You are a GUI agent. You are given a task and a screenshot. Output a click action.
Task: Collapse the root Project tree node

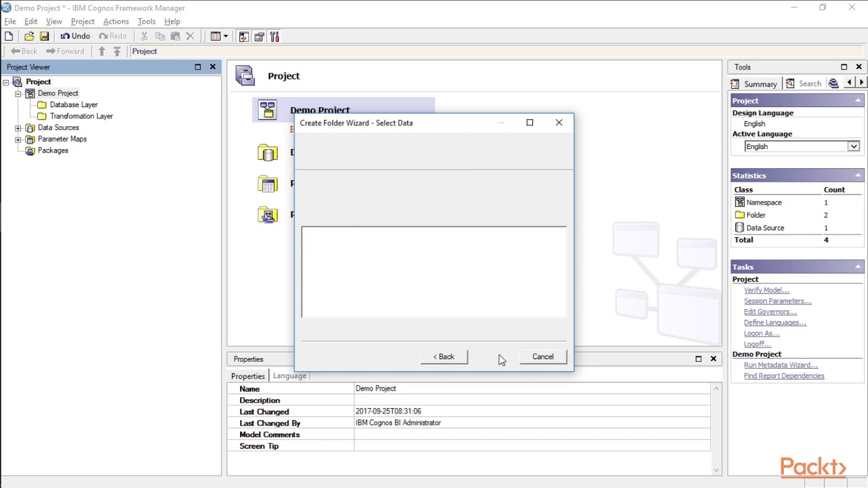point(6,82)
